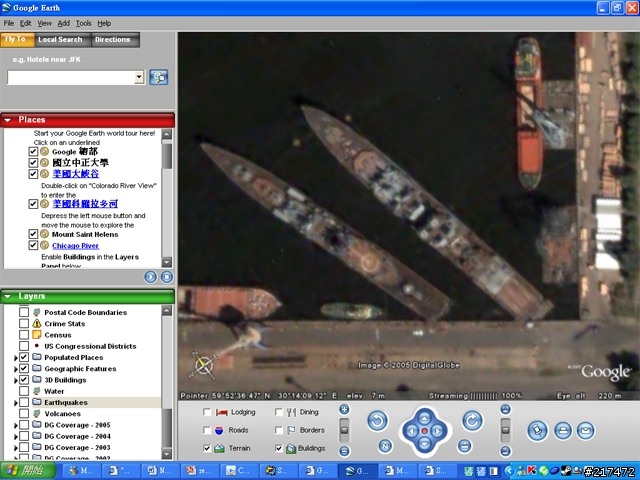Image resolution: width=640 pixels, height=480 pixels.
Task: Click the compass on the map
Action: (x=203, y=365)
